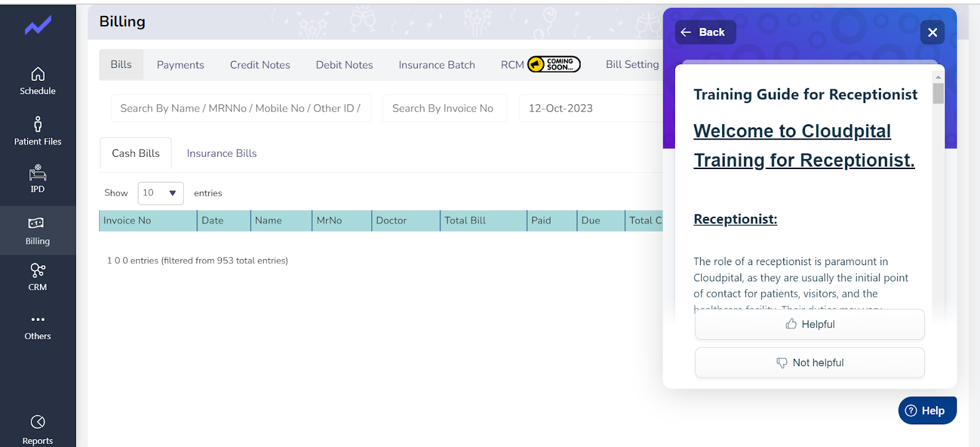
Task: Click the Back arrow button
Action: [x=706, y=32]
